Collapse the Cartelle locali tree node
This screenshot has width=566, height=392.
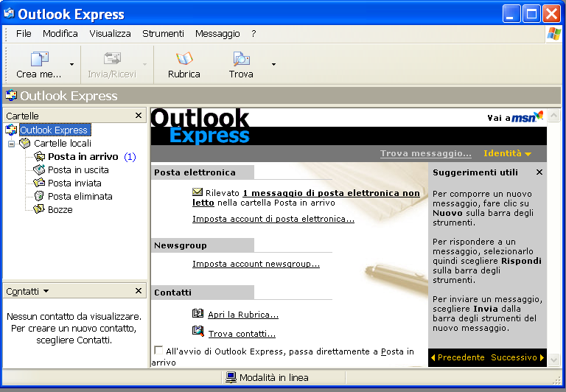[x=12, y=144]
